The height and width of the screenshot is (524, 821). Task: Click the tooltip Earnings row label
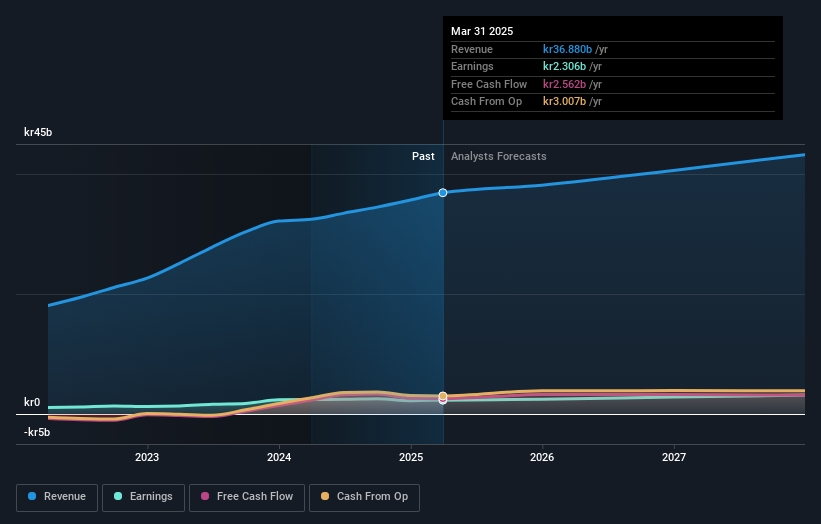(472, 66)
